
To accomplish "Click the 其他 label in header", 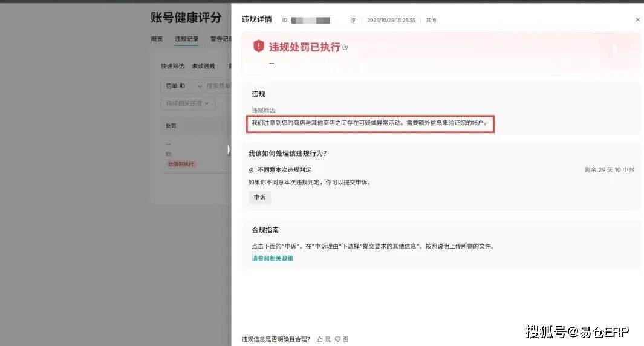I will point(431,20).
